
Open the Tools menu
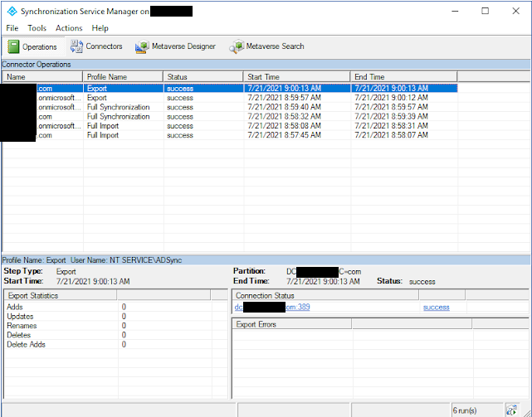tap(37, 28)
